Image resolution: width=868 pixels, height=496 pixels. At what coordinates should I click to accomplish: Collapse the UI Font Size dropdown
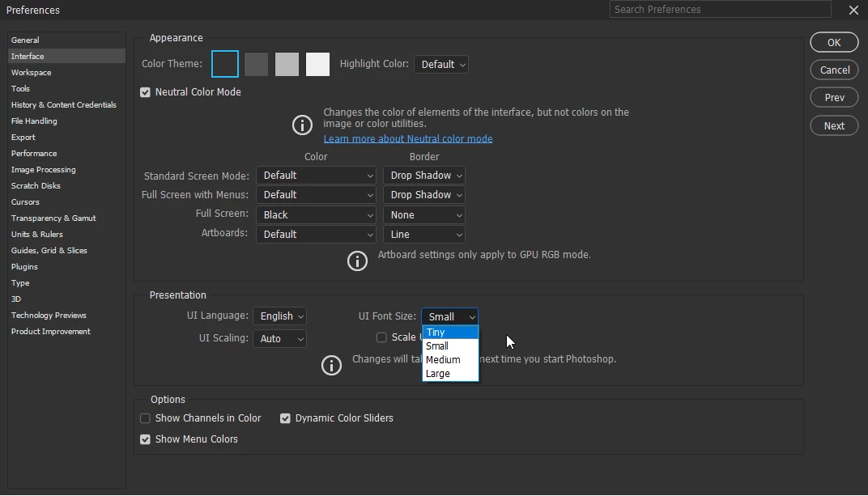click(x=449, y=316)
